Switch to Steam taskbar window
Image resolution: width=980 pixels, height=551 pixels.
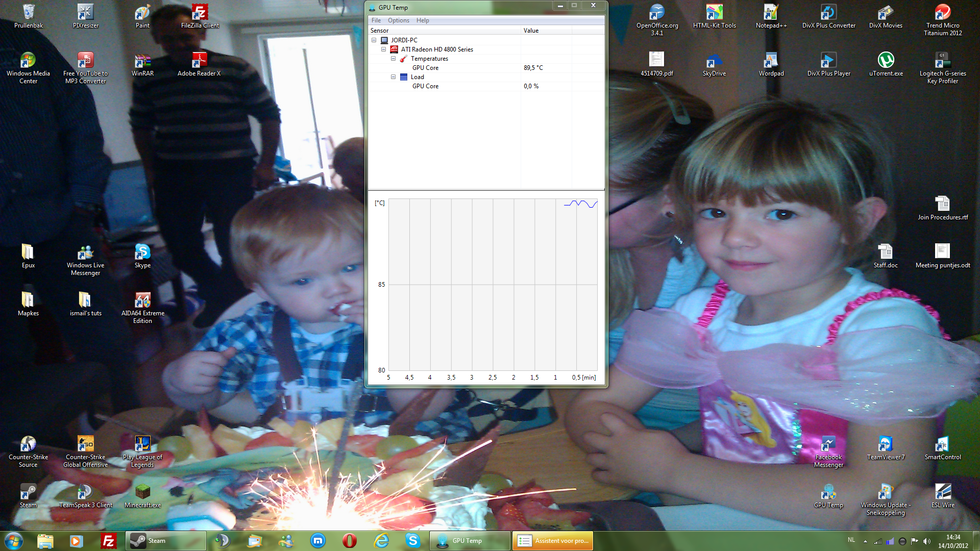[x=166, y=541]
